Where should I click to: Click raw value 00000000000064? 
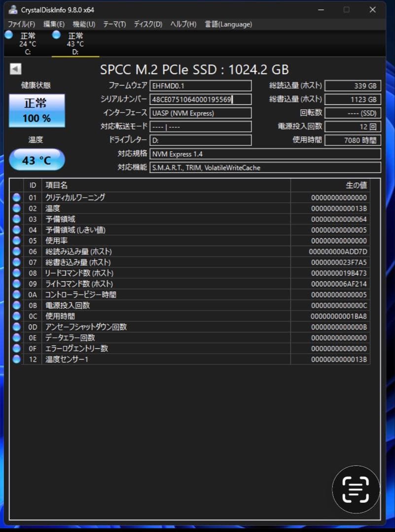click(x=339, y=219)
